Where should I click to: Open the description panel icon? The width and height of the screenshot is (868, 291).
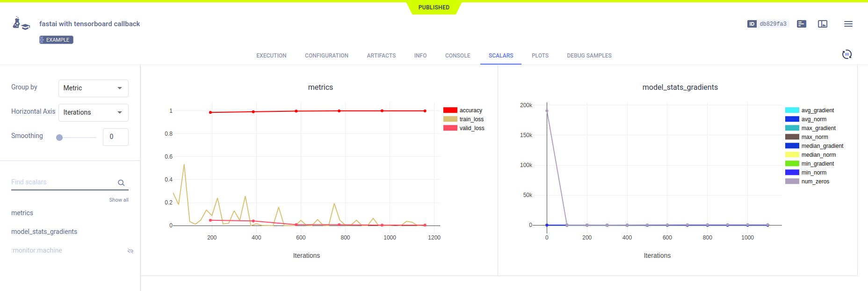tap(802, 24)
